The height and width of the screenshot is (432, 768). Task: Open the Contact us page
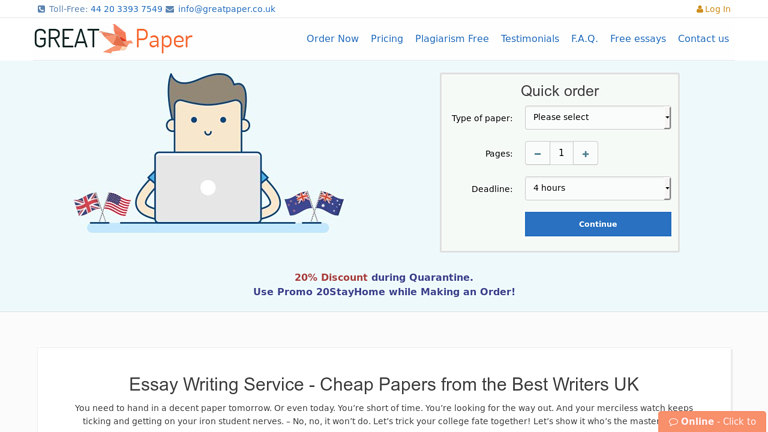pyautogui.click(x=703, y=39)
